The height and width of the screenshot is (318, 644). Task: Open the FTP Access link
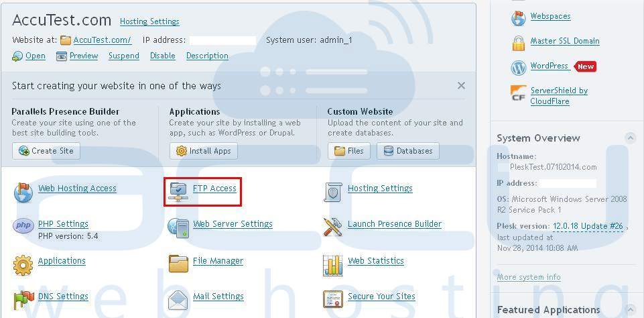coord(215,189)
